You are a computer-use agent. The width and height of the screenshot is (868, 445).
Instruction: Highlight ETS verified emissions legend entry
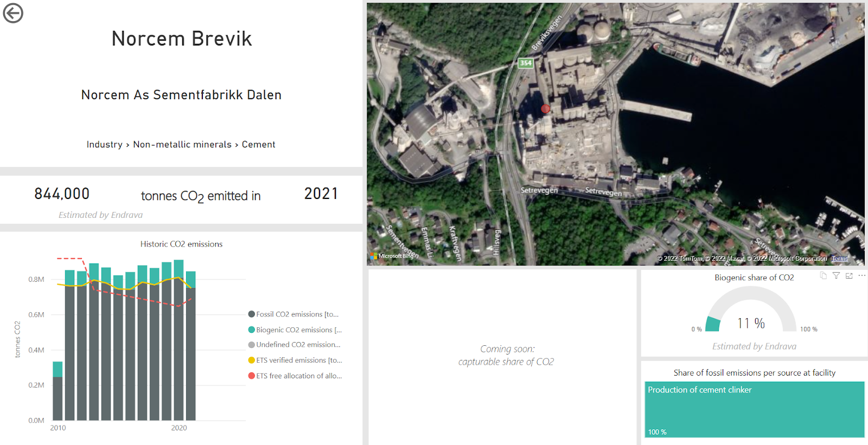295,360
